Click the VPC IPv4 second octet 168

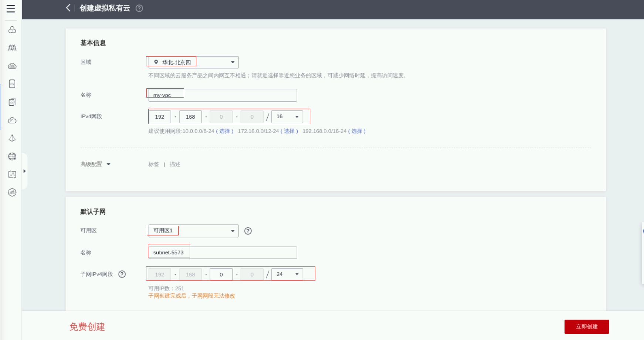click(x=190, y=117)
